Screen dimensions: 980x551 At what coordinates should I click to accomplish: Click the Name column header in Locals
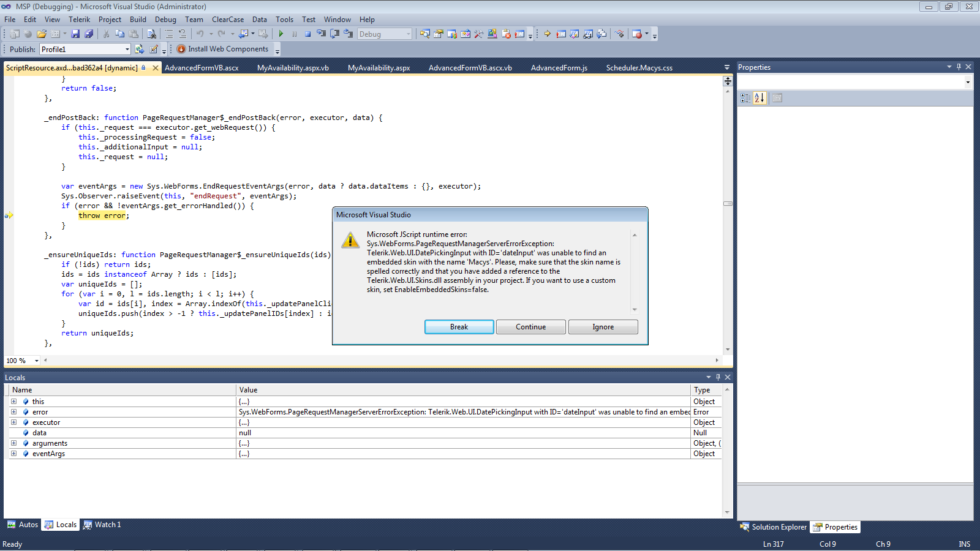(123, 390)
